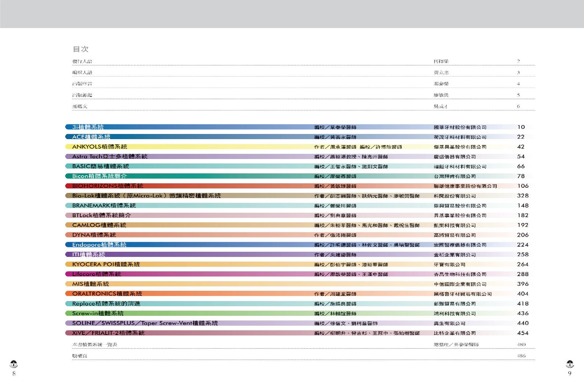The image size is (584, 392).
Task: Click page number 22 for ACE system
Action: coord(521,137)
